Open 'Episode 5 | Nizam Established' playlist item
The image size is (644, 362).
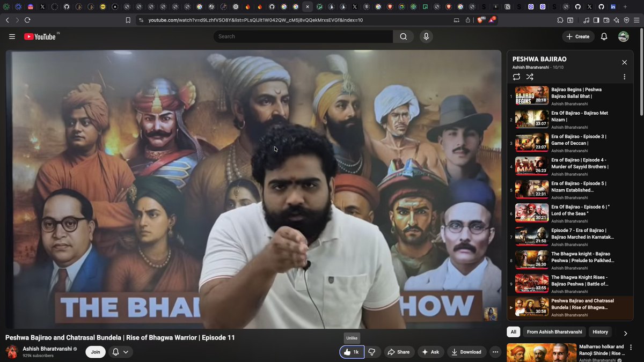coord(570,190)
